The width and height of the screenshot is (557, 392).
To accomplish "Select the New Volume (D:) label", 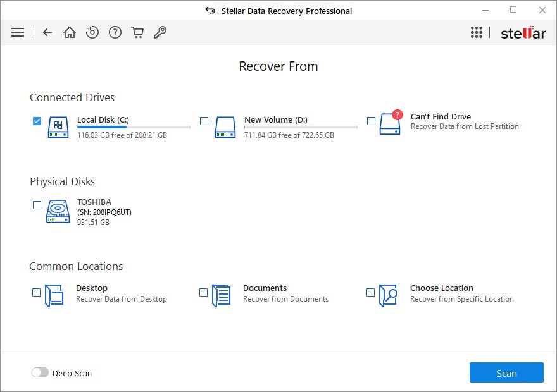I will (x=276, y=120).
